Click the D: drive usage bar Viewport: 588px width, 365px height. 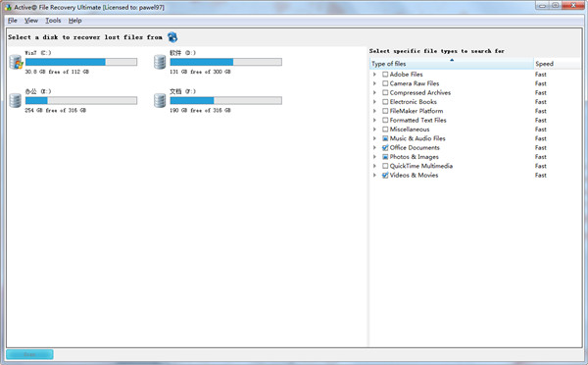click(225, 62)
